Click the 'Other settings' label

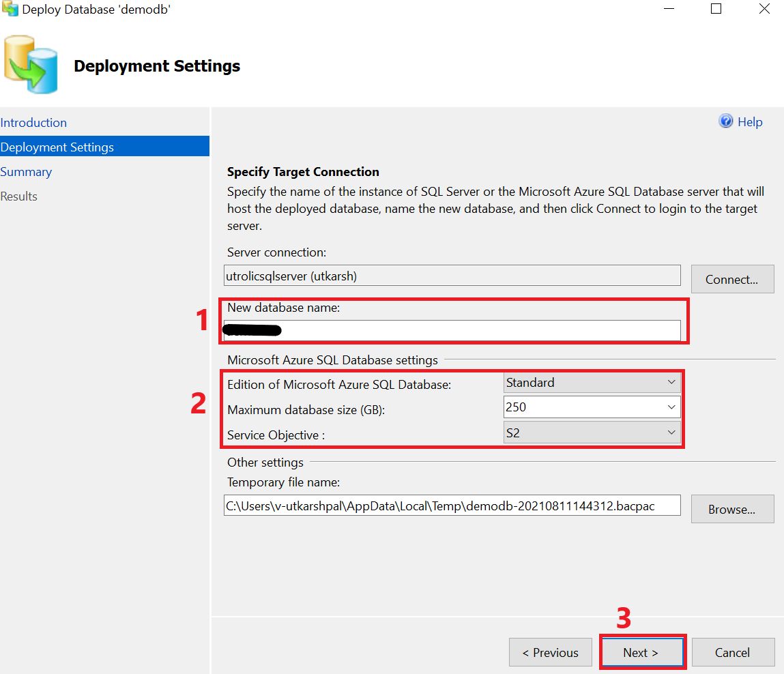265,462
